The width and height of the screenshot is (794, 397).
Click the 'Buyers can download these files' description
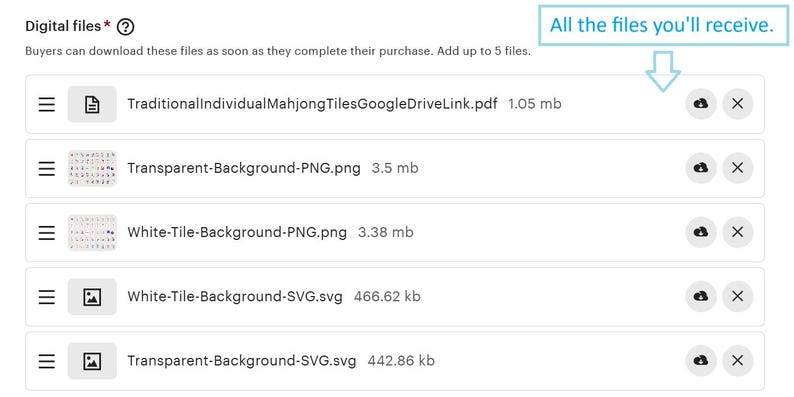pyautogui.click(x=278, y=51)
